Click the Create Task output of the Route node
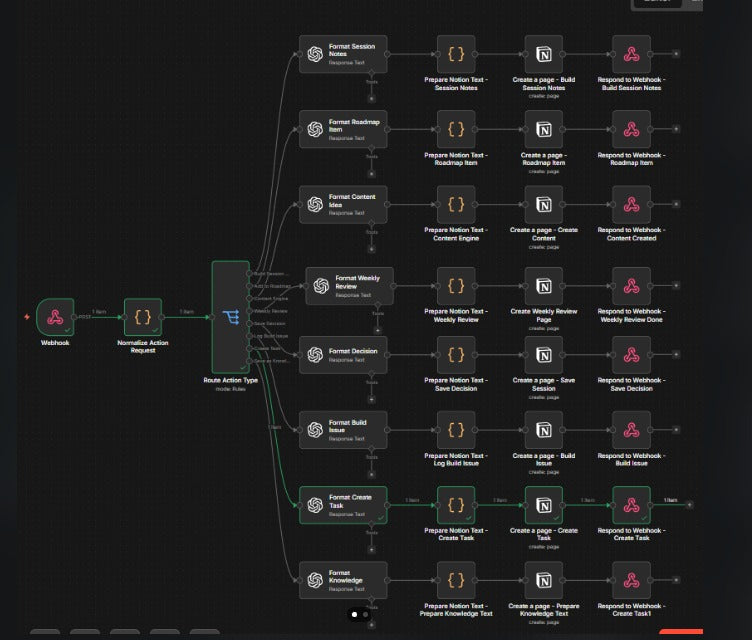This screenshot has height=640, width=752. coord(249,348)
